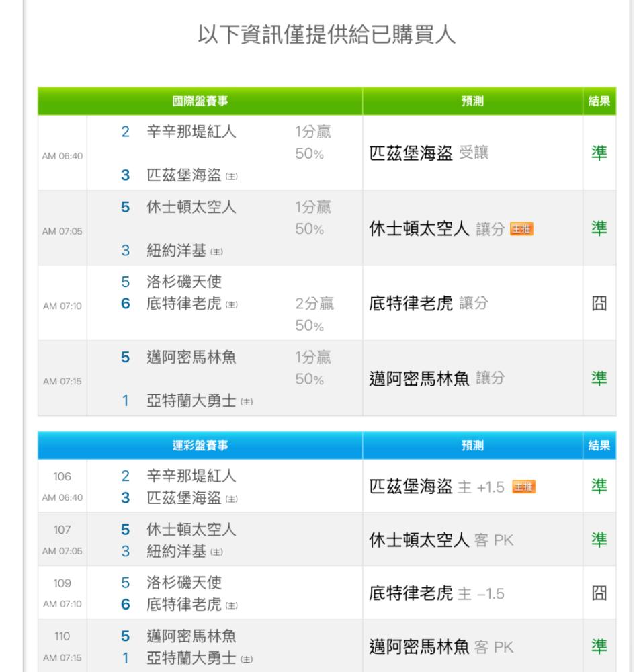This screenshot has width=639, height=672.
Task: Select 亞特蘭大勇士 (主) in 國際盤賽事 table
Action: point(200,401)
